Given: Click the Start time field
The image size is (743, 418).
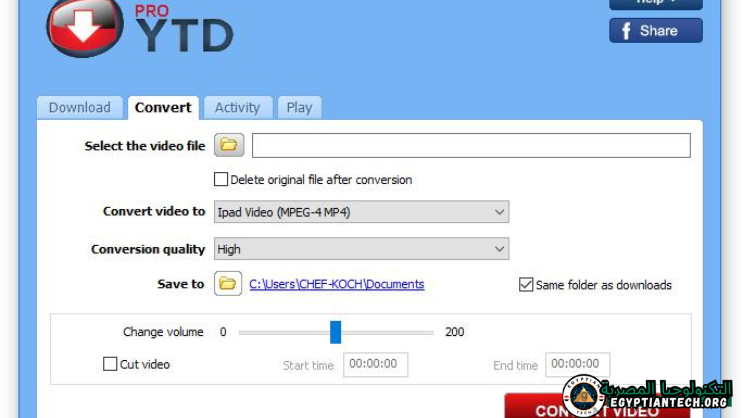Looking at the screenshot, I should [x=375, y=364].
